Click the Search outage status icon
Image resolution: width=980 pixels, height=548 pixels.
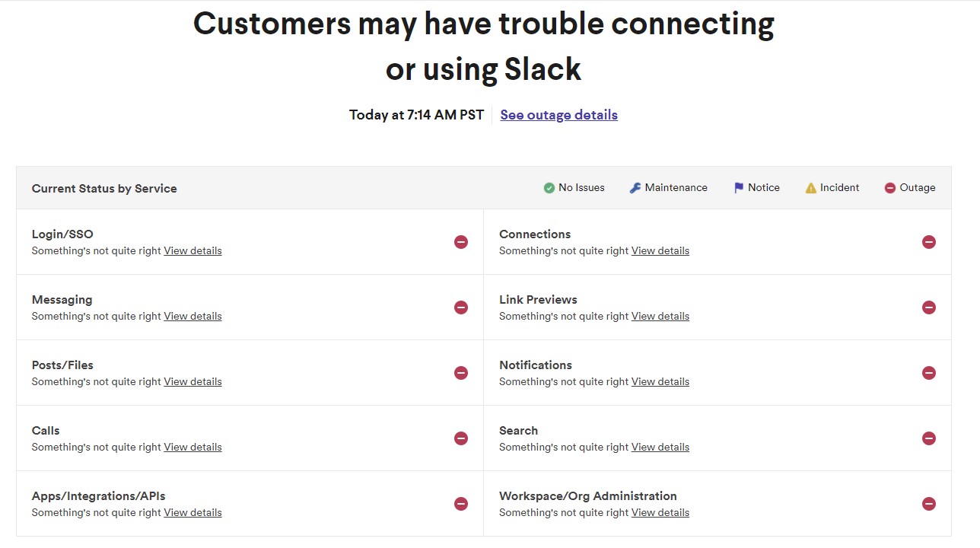929,438
